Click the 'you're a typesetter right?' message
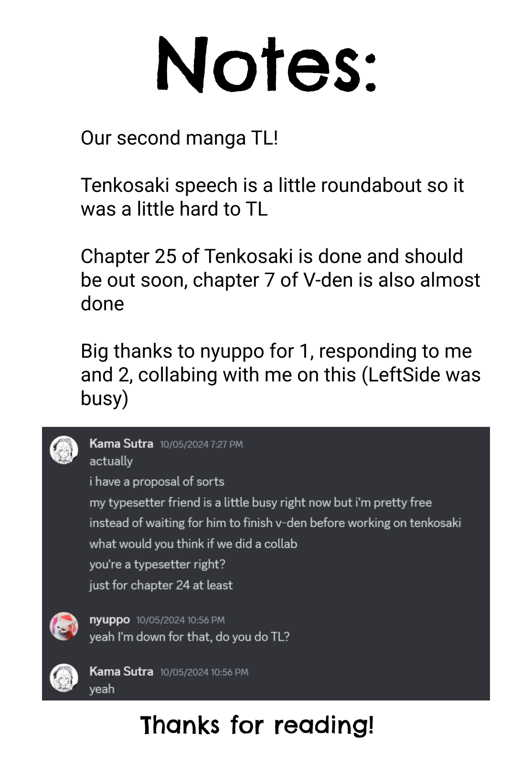Screen dimensions: 532x764 (x=157, y=564)
